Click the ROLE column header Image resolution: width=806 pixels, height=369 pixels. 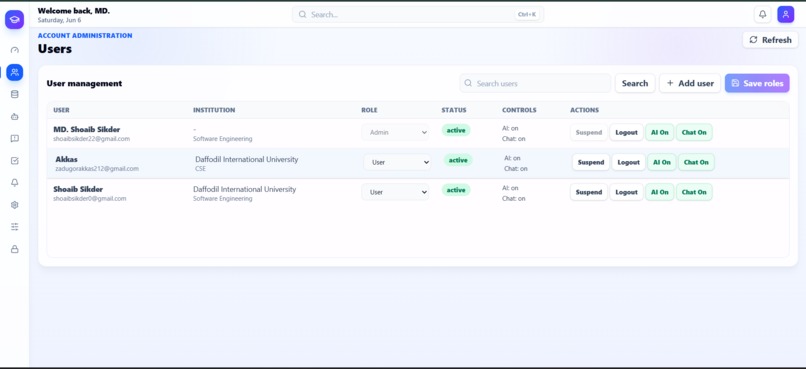point(369,110)
